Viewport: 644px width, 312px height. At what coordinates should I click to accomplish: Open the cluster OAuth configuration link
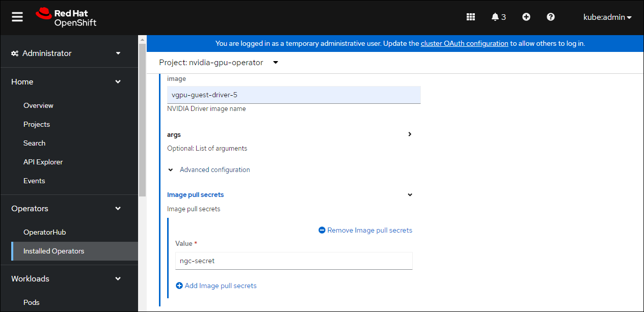coord(464,43)
